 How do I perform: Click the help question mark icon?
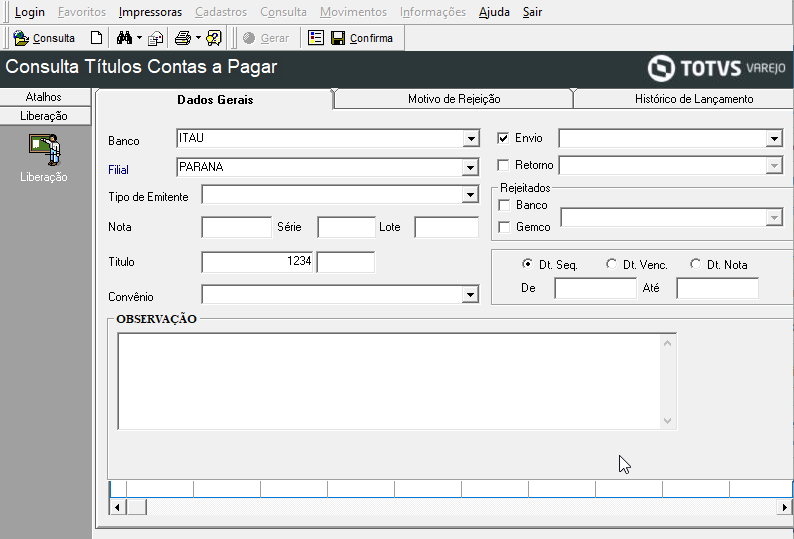214,38
